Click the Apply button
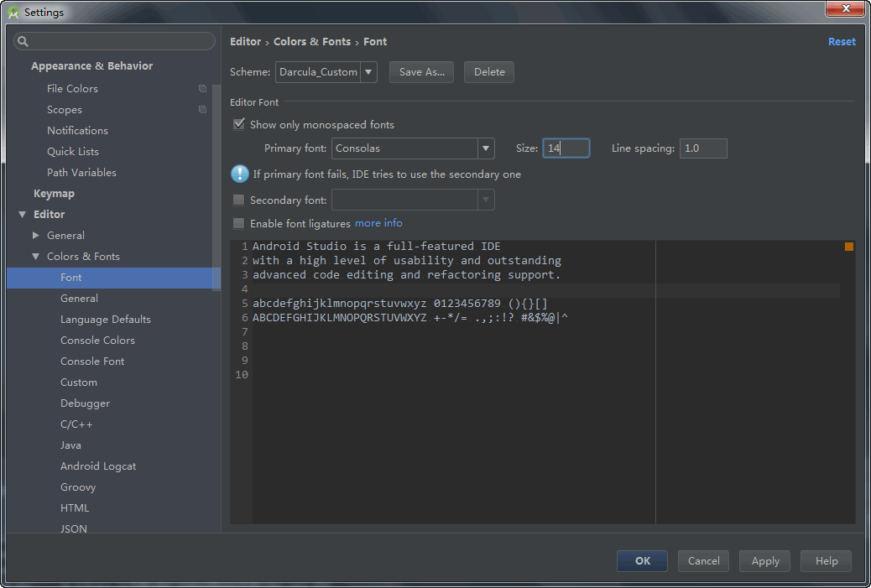Screen dimensions: 871x588 [765, 561]
